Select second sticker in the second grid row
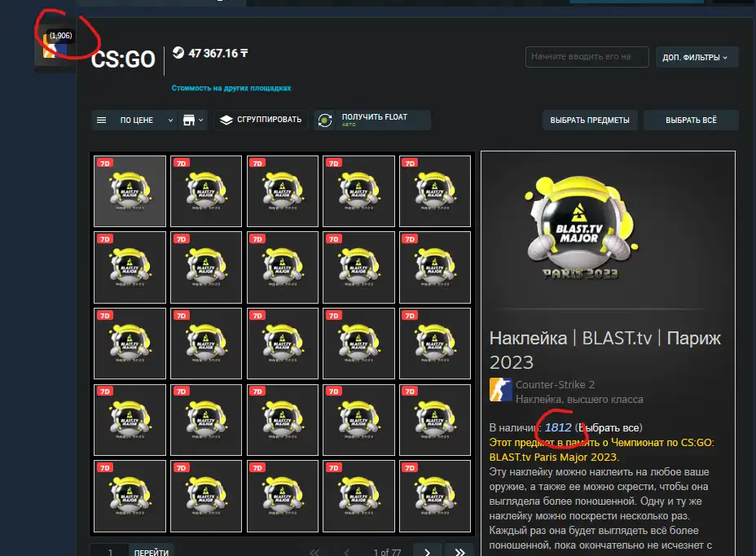Viewport: 756px width, 556px height. pyautogui.click(x=206, y=267)
